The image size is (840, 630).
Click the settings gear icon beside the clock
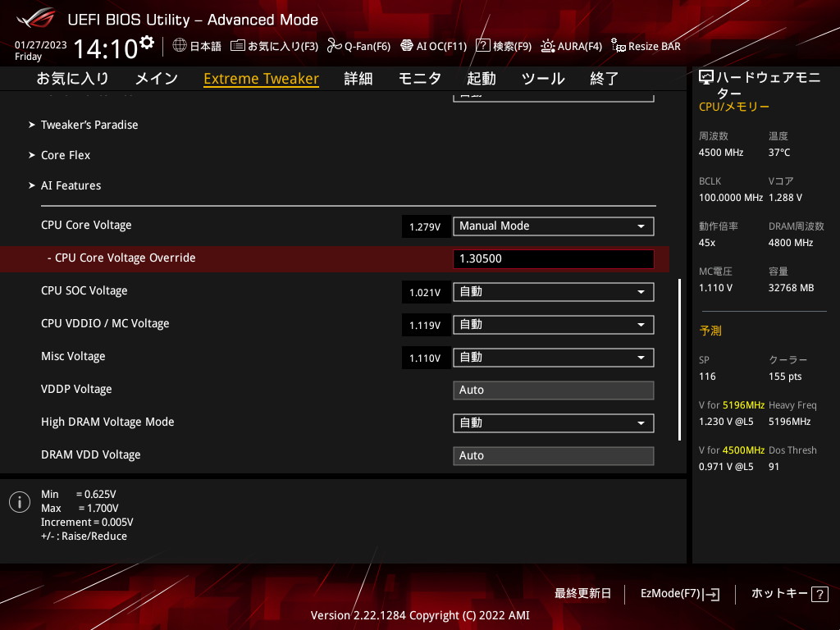point(147,43)
